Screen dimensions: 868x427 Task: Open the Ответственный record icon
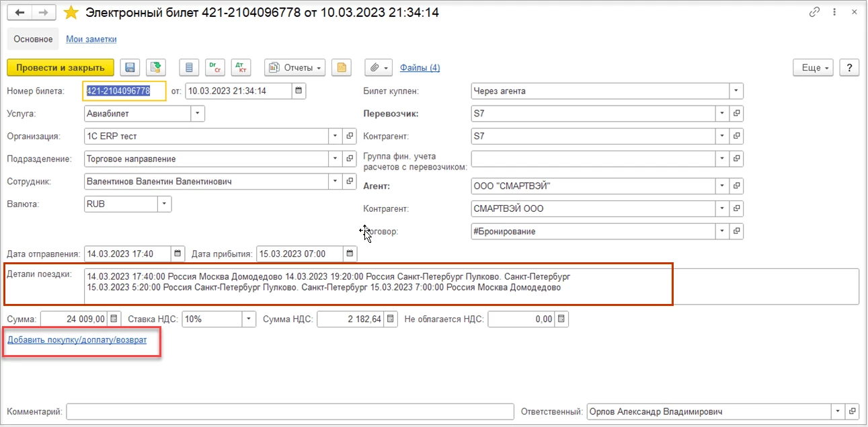(853, 411)
